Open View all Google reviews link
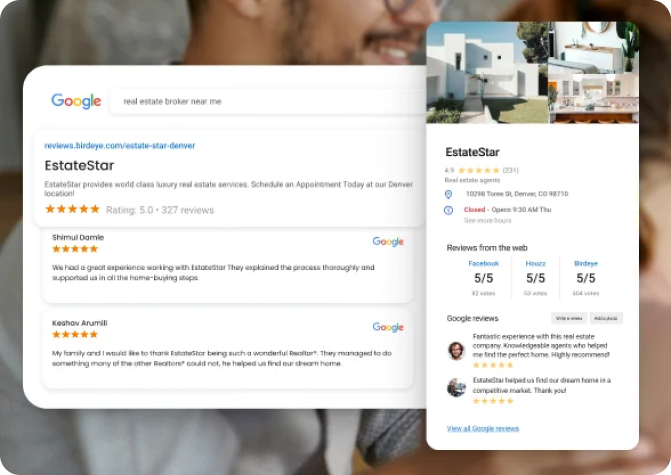 pyautogui.click(x=483, y=428)
